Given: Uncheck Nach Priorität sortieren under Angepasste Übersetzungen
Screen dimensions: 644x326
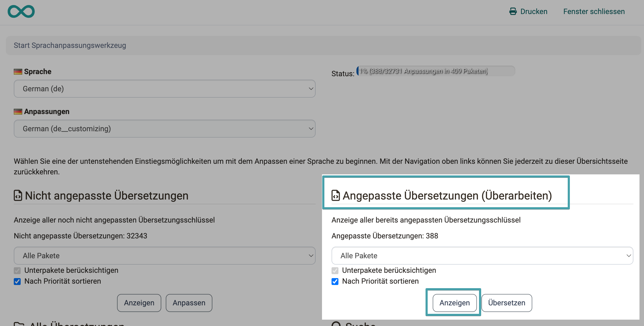Looking at the screenshot, I should 335,281.
